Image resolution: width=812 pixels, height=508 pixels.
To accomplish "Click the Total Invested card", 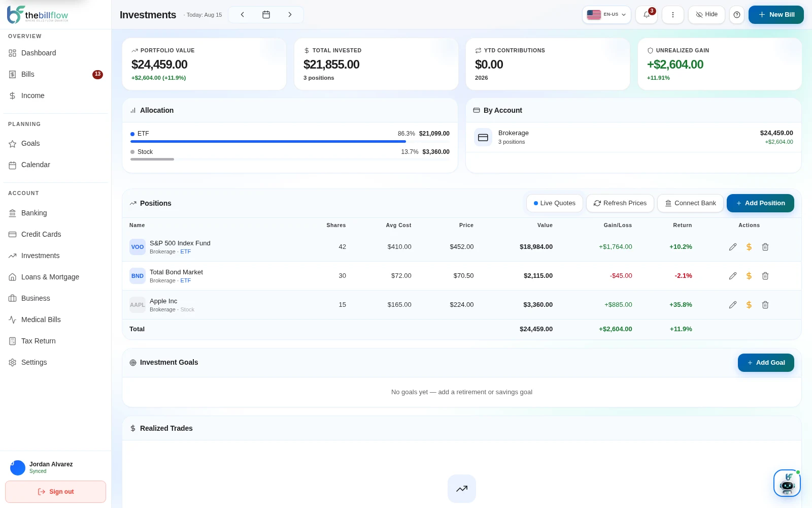I will 376,64.
